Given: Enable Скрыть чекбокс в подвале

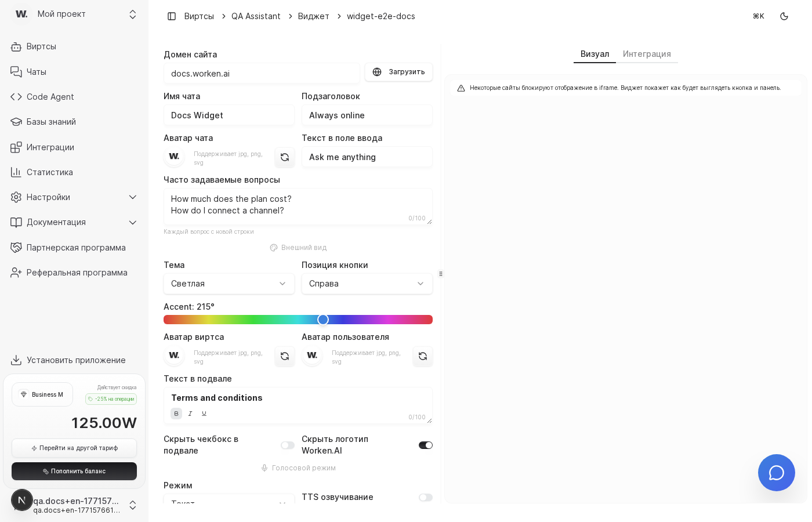Looking at the screenshot, I should click(288, 445).
